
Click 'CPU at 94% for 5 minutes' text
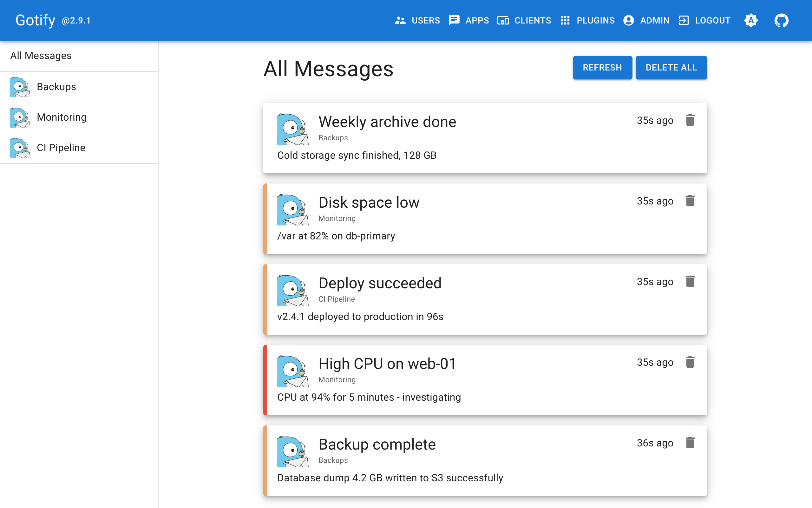336,398
